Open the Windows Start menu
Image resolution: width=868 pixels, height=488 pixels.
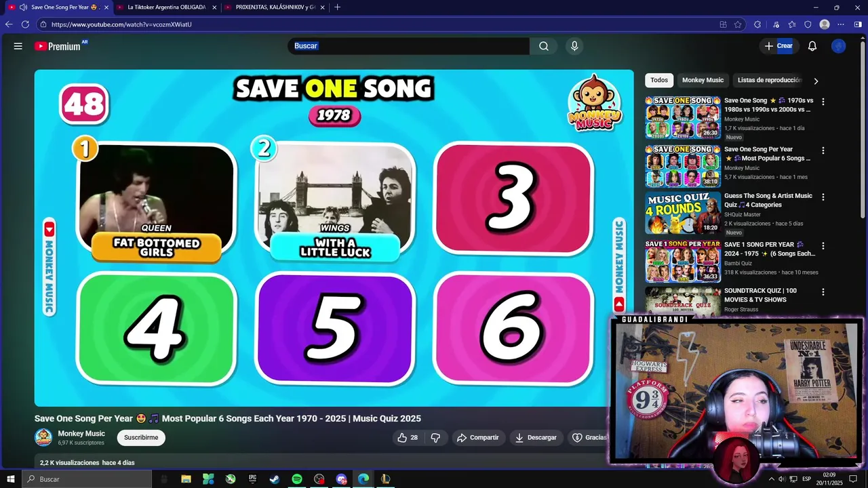coord(11,479)
